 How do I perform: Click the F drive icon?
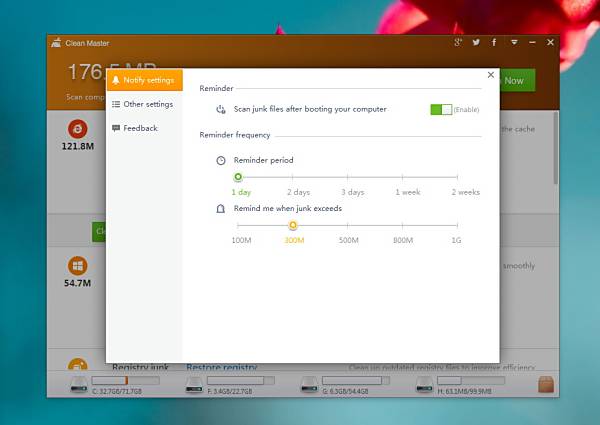[x=194, y=384]
